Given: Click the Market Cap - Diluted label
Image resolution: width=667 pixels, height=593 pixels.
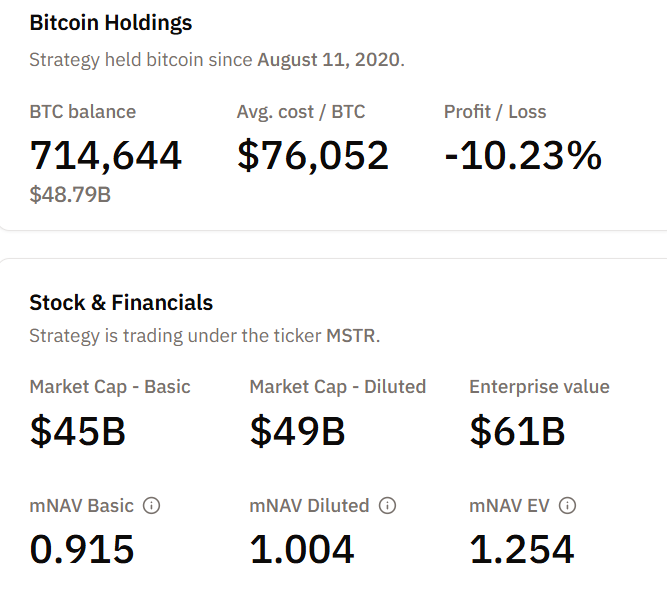Looking at the screenshot, I should coord(338,387).
